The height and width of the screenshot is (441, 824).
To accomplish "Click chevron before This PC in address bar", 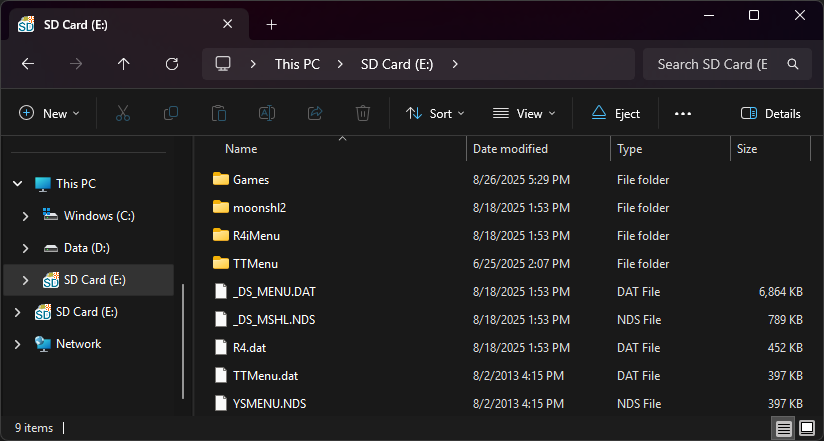I will pos(253,64).
